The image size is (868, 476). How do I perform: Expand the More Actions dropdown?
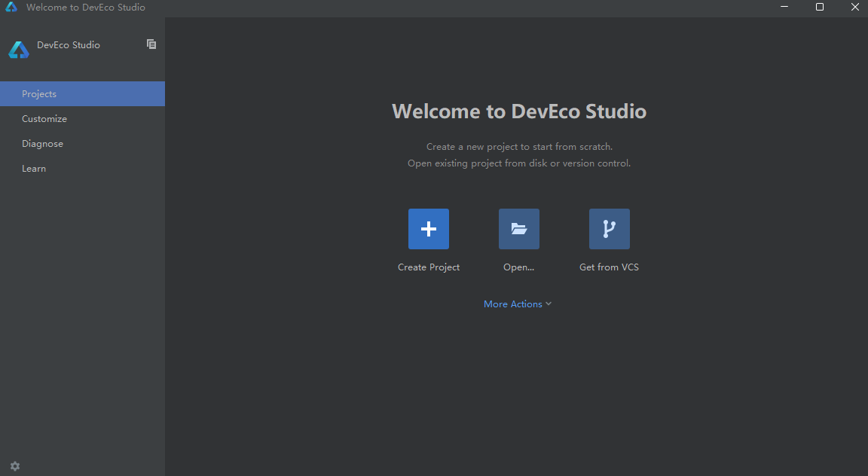coord(518,304)
